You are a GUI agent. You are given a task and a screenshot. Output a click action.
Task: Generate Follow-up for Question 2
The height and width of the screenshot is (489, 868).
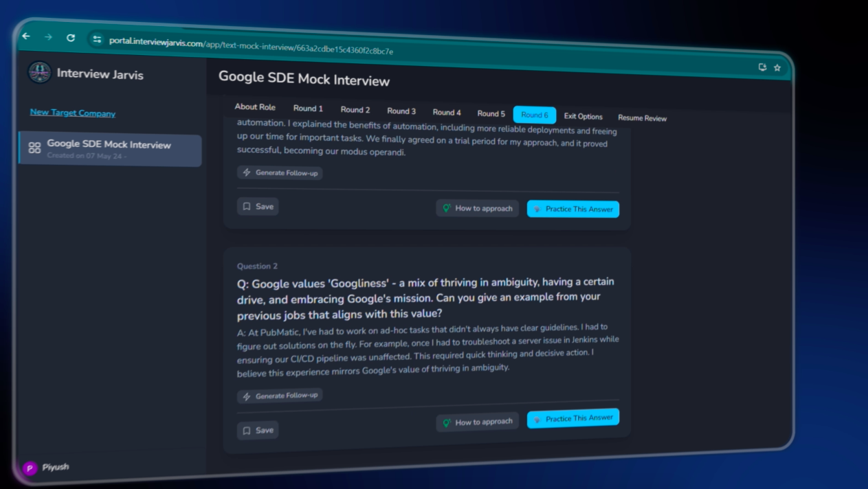(280, 396)
